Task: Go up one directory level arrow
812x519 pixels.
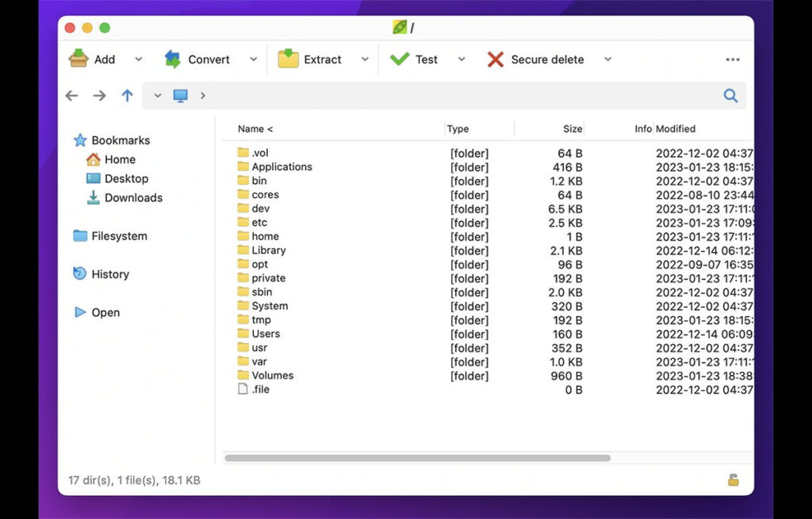Action: coord(127,96)
